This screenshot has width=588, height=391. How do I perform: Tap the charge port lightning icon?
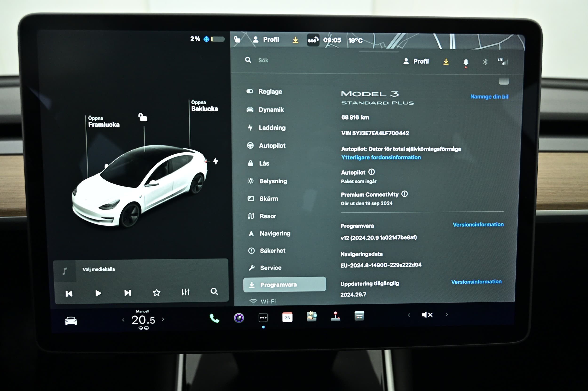(x=216, y=161)
